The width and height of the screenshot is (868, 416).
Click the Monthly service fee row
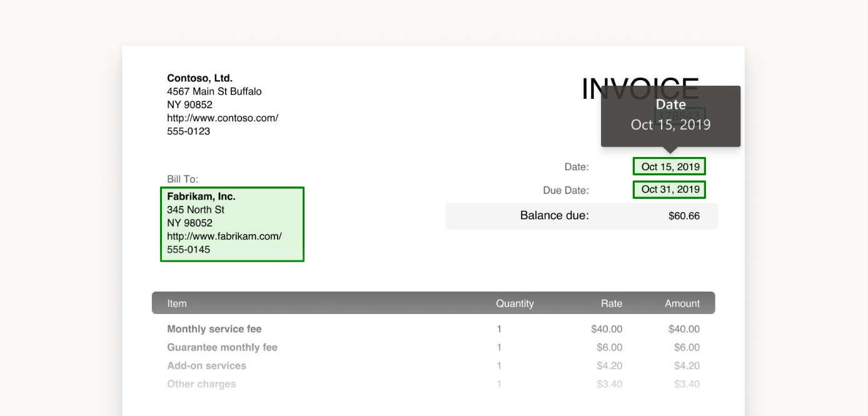(x=214, y=328)
